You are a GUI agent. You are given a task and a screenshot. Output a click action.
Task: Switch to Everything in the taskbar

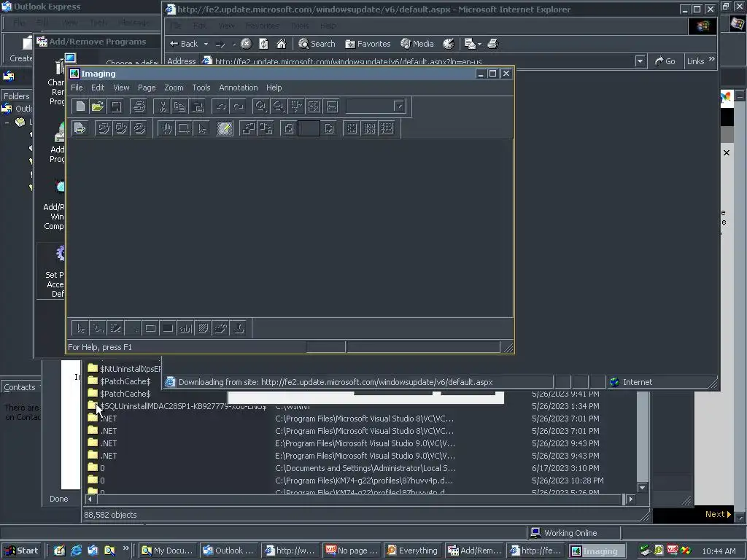click(412, 551)
